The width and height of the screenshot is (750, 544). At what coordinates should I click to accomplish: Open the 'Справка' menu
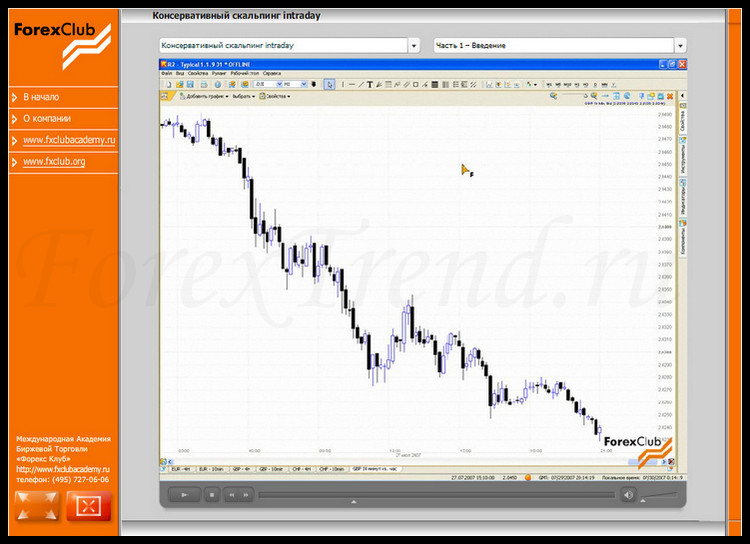click(272, 73)
